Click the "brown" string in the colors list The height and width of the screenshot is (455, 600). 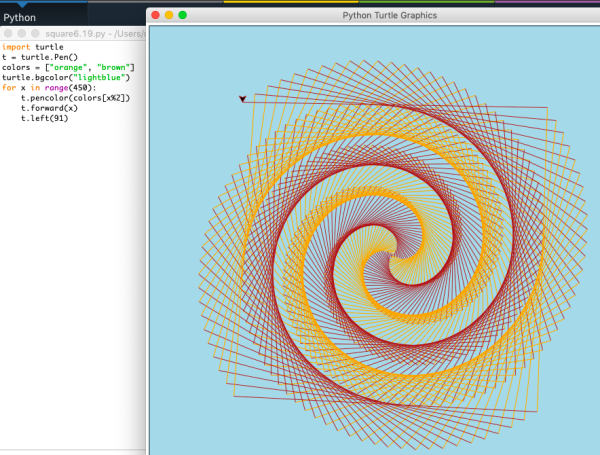coord(111,67)
